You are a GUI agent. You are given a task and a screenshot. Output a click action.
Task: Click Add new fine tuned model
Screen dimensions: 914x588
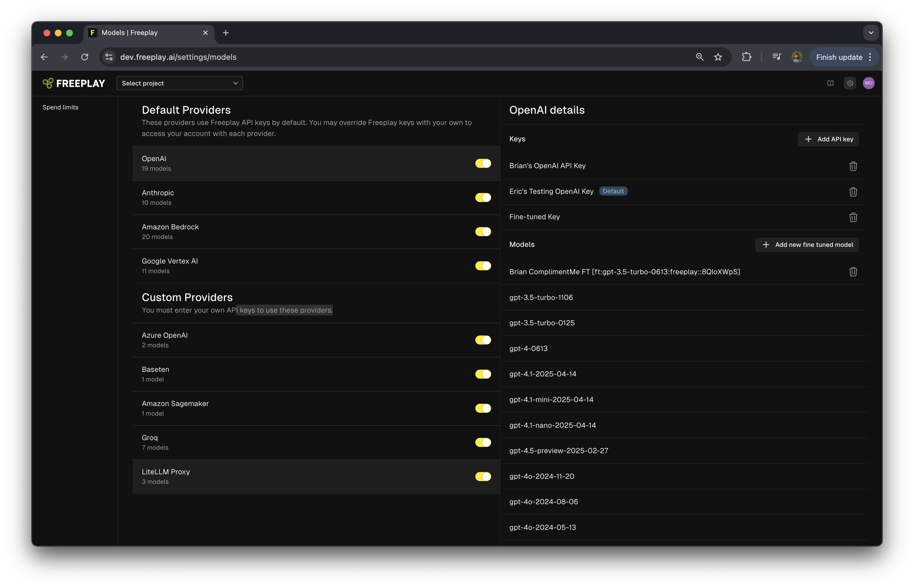(807, 245)
